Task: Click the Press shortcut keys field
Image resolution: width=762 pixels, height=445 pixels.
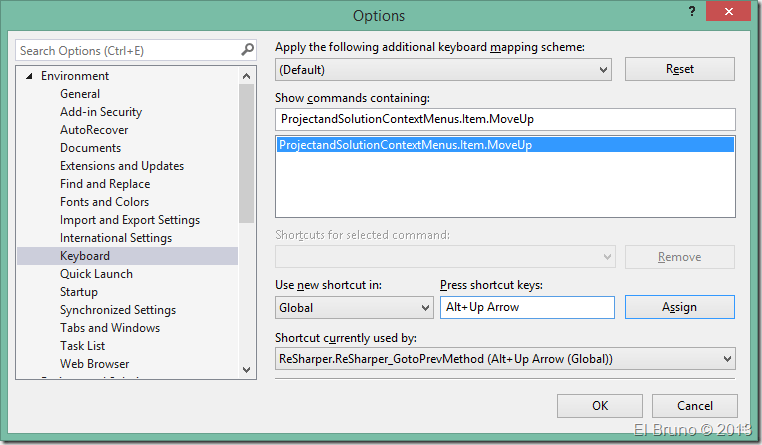Action: tap(526, 307)
